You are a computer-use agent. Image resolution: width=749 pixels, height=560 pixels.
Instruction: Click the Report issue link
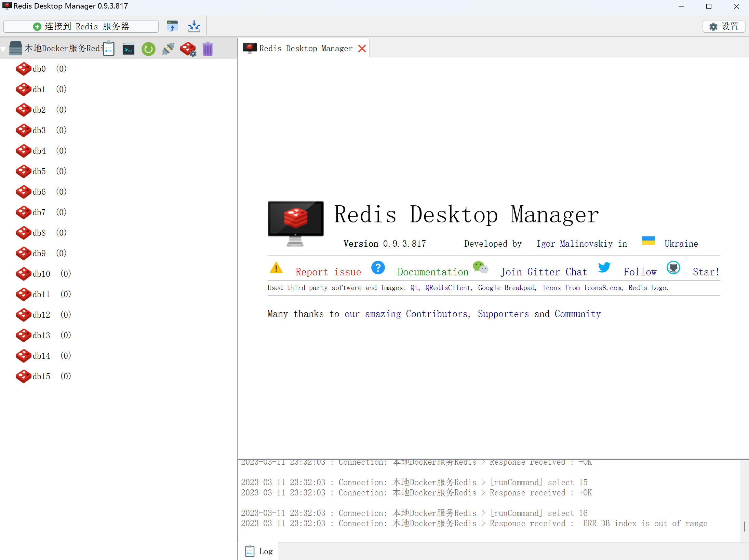328,272
